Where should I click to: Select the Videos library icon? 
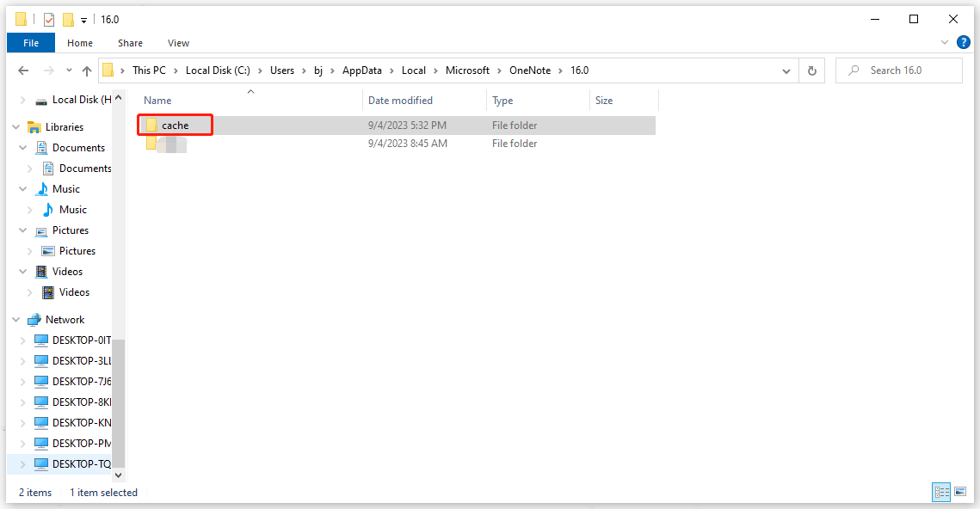[x=41, y=272]
